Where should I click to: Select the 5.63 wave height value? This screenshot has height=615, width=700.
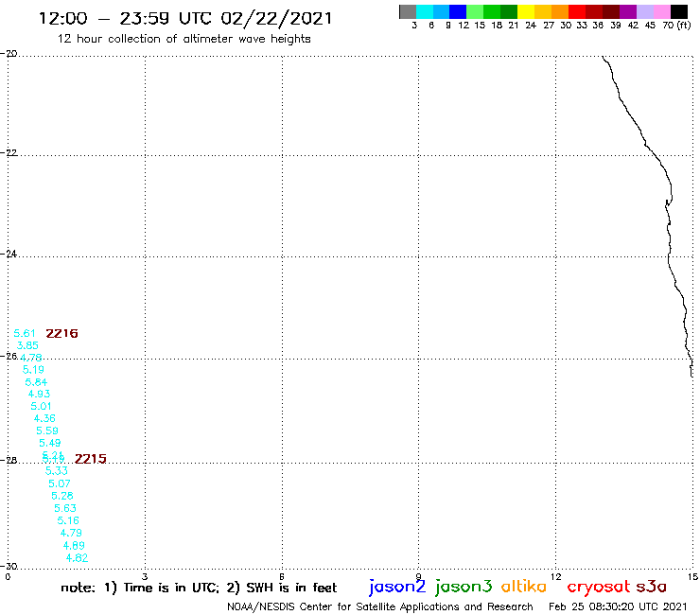pos(65,508)
